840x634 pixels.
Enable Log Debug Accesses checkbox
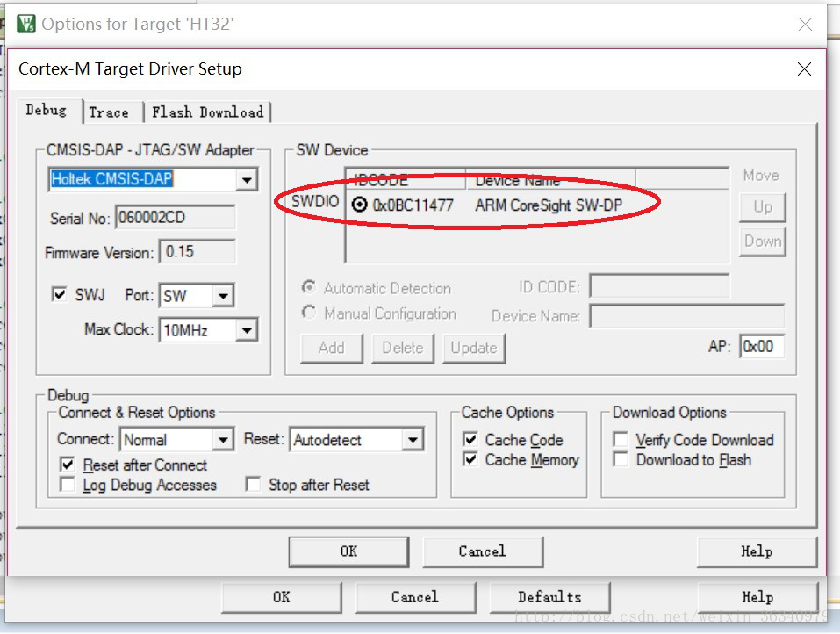tap(68, 485)
